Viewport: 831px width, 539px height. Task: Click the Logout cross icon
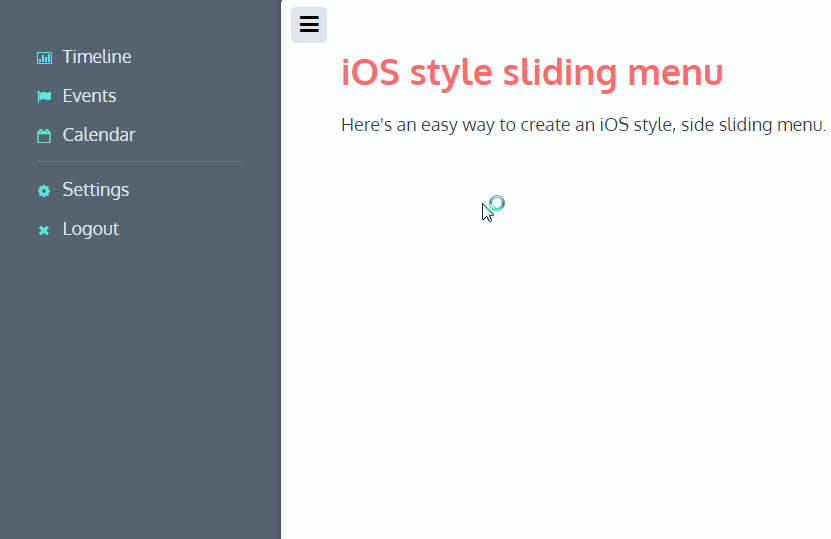tap(44, 230)
